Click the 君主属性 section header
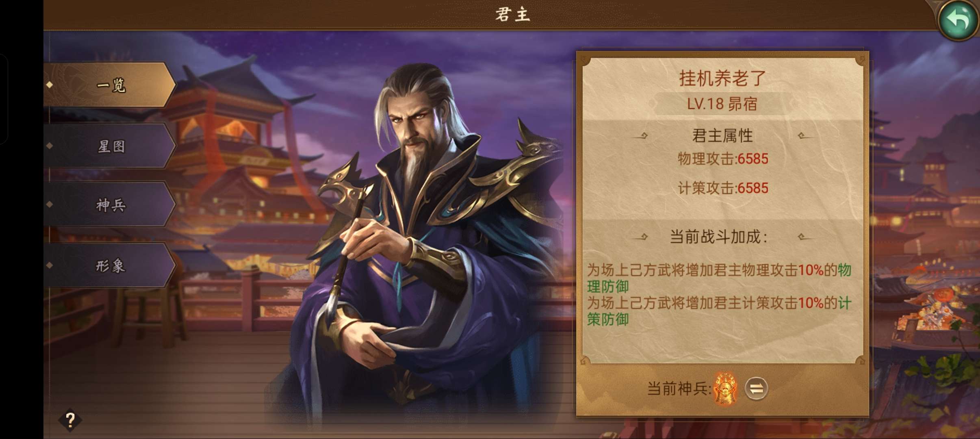Image resolution: width=980 pixels, height=439 pixels. (722, 136)
